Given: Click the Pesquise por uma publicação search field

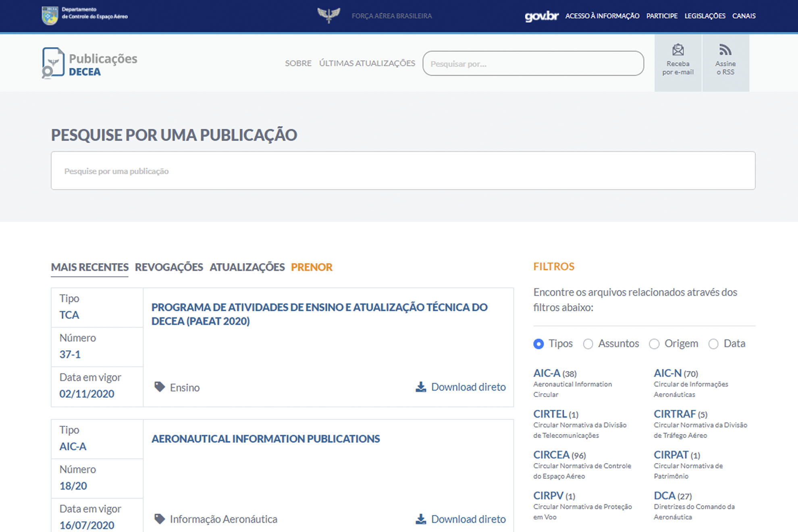Looking at the screenshot, I should click(x=403, y=170).
